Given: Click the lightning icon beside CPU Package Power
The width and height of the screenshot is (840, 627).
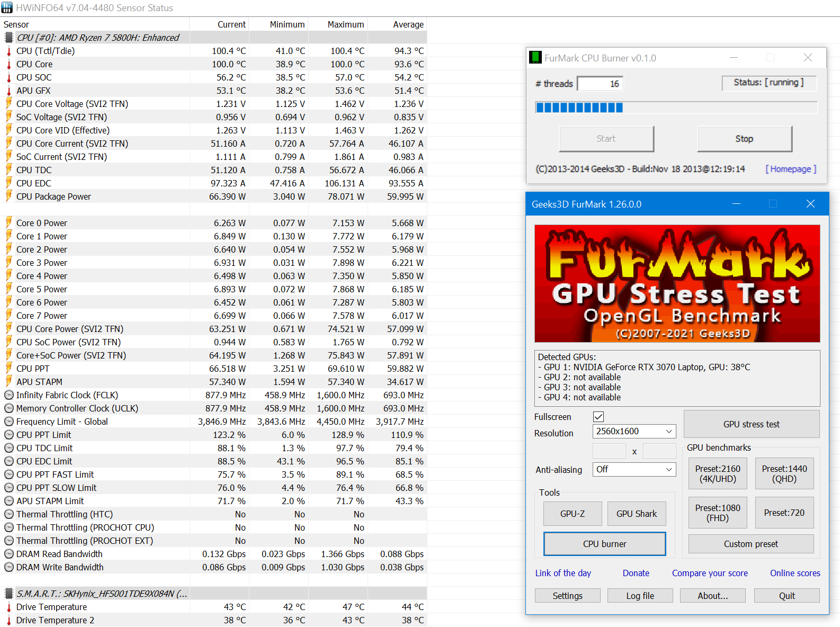Looking at the screenshot, I should point(8,196).
